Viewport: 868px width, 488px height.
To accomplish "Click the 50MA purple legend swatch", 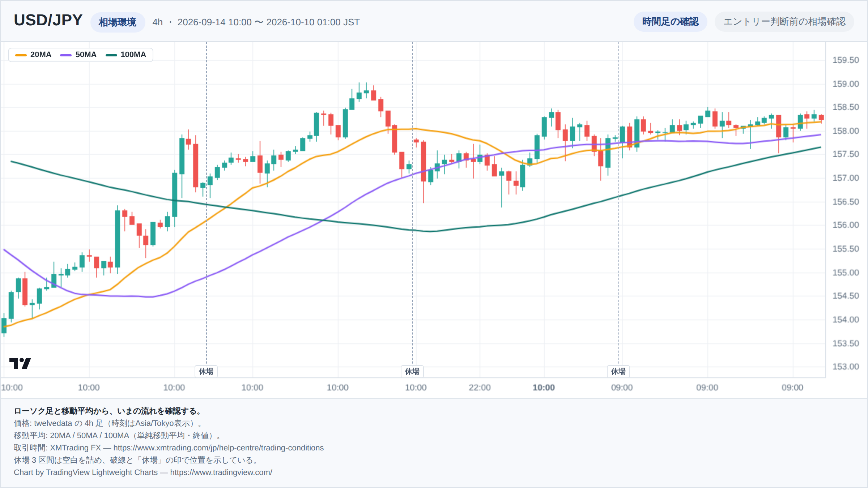I will [x=66, y=55].
